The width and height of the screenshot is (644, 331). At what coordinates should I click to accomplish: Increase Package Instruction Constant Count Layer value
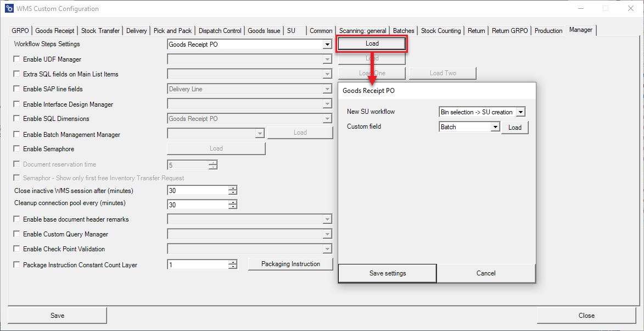(233, 262)
